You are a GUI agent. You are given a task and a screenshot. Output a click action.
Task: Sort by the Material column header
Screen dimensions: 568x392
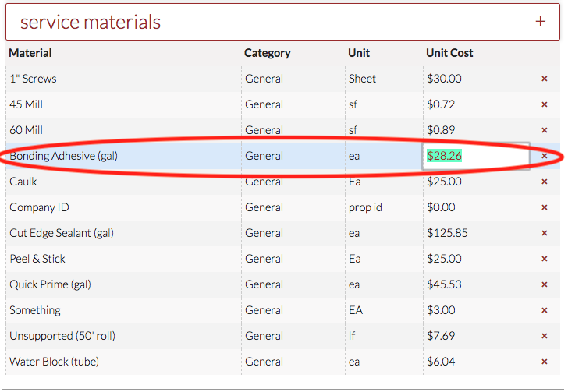[31, 53]
